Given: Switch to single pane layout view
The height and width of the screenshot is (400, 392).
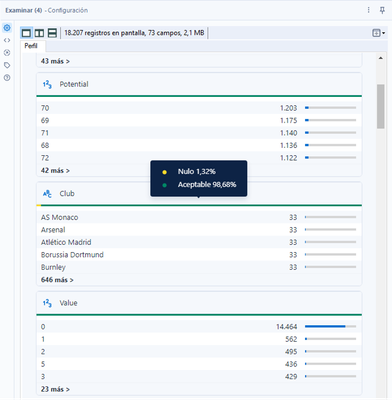Looking at the screenshot, I should pyautogui.click(x=26, y=33).
